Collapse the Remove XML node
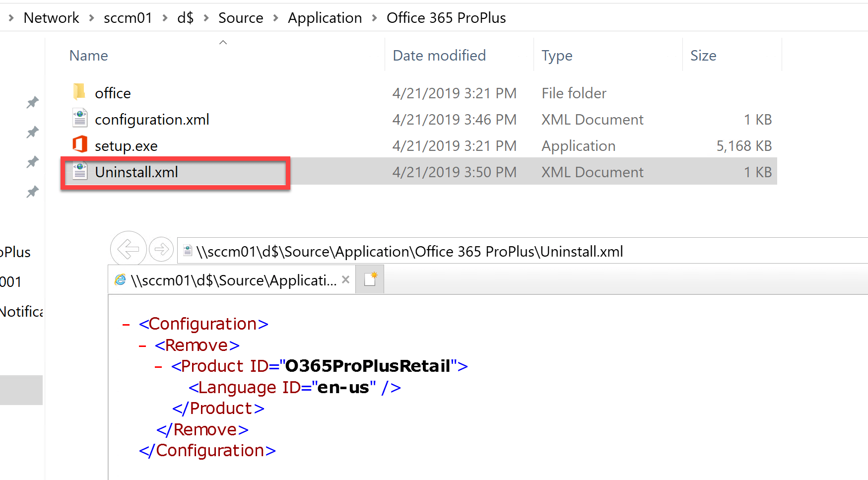Screen dimensions: 868x480 (142, 345)
